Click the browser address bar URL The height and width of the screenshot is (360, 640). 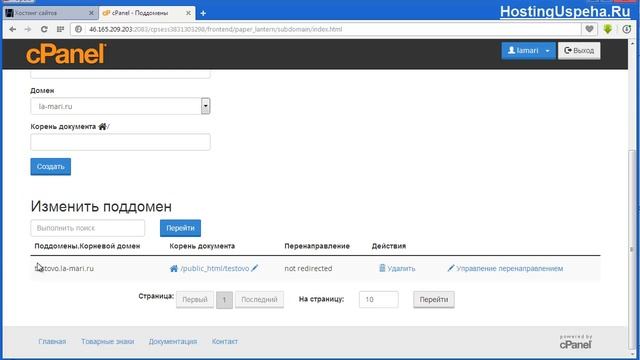[x=216, y=29]
